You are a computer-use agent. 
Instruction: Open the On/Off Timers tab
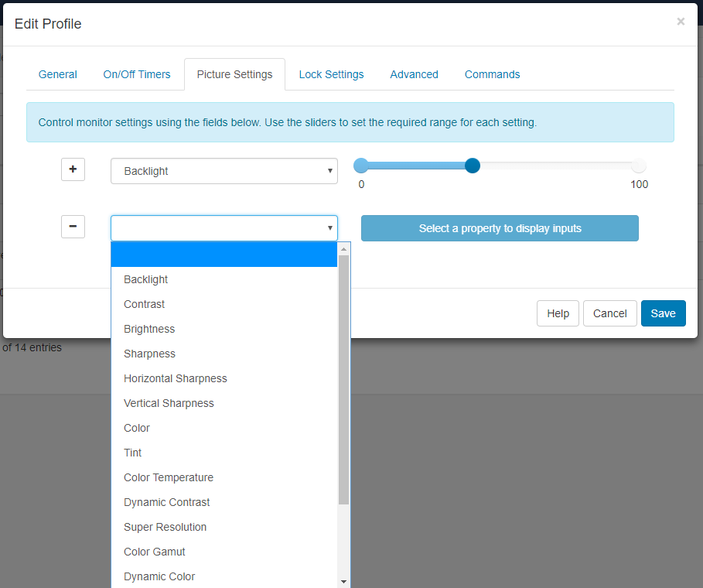point(137,74)
